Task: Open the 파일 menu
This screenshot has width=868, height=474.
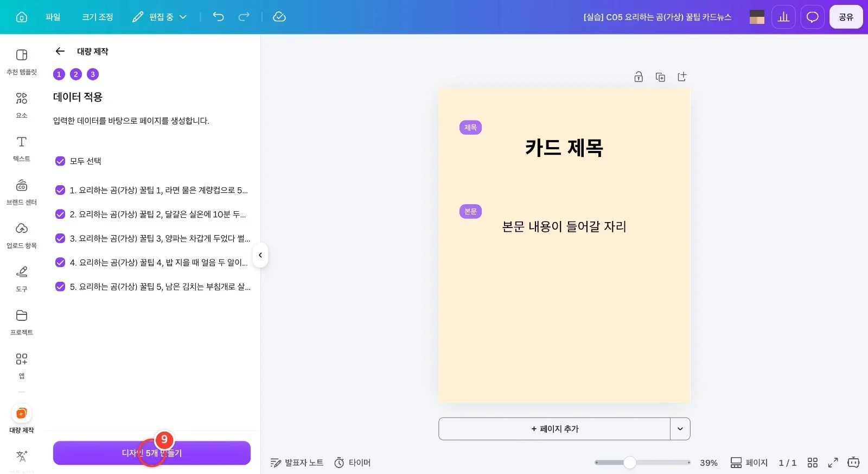Action: click(x=53, y=17)
